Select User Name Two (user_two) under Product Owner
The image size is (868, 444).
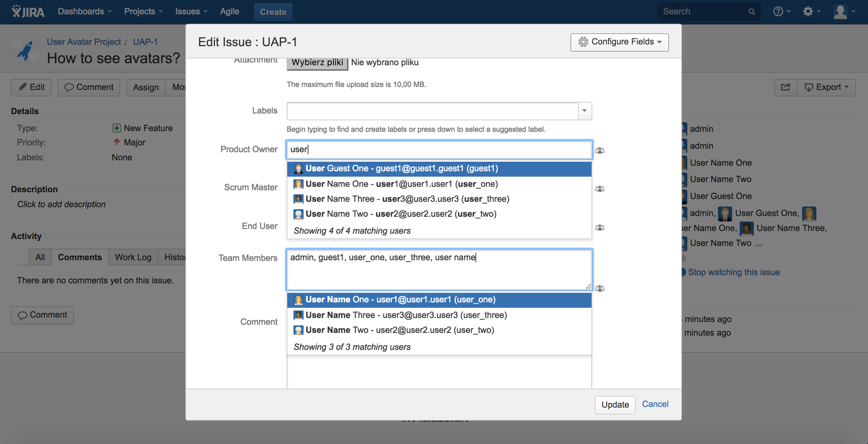[x=439, y=214]
